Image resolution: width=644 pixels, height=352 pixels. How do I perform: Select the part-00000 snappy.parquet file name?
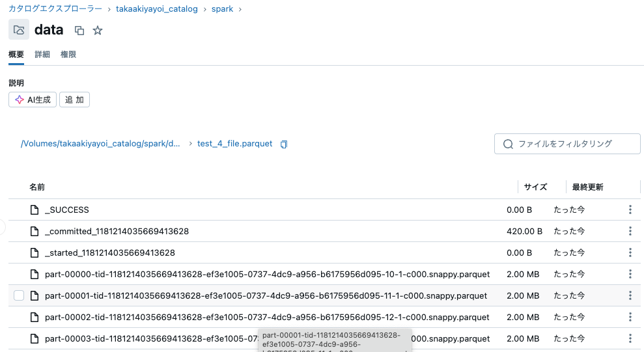(268, 274)
